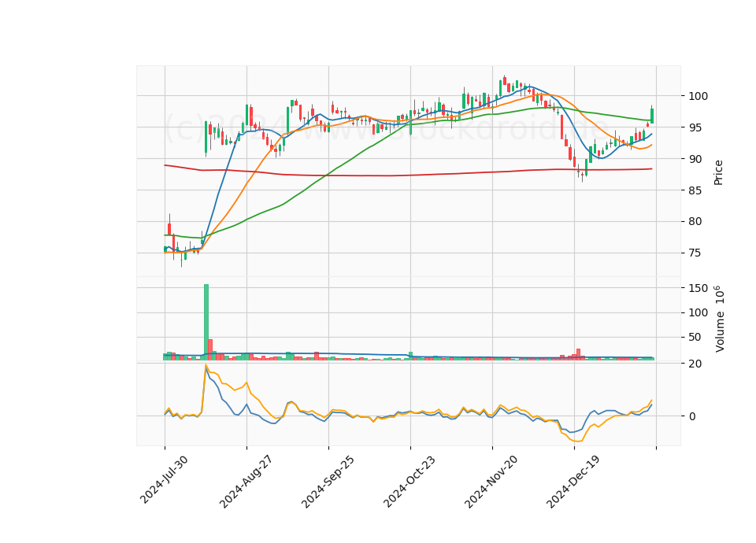The width and height of the screenshot is (756, 543).
Task: Click the 0 indicator axis value
Action: tap(692, 416)
